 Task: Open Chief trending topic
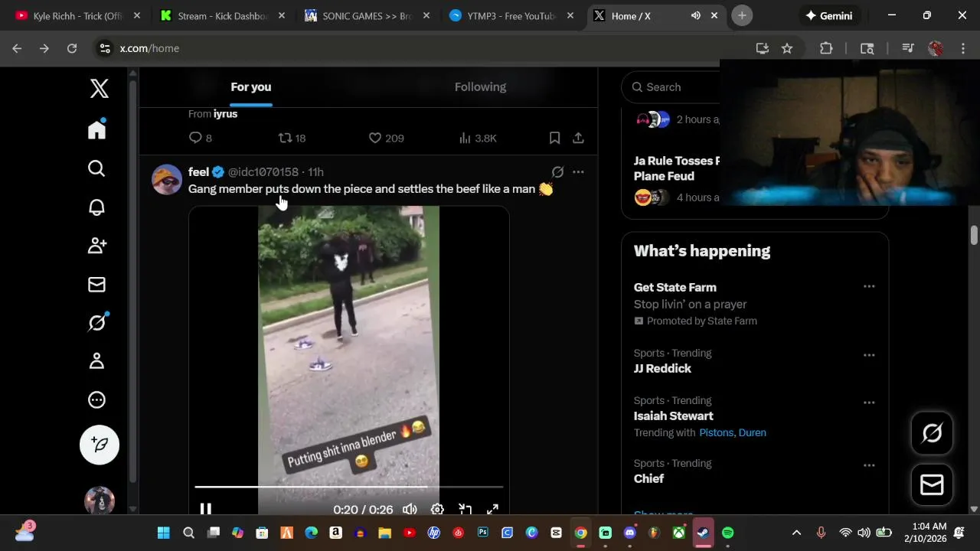tap(648, 479)
